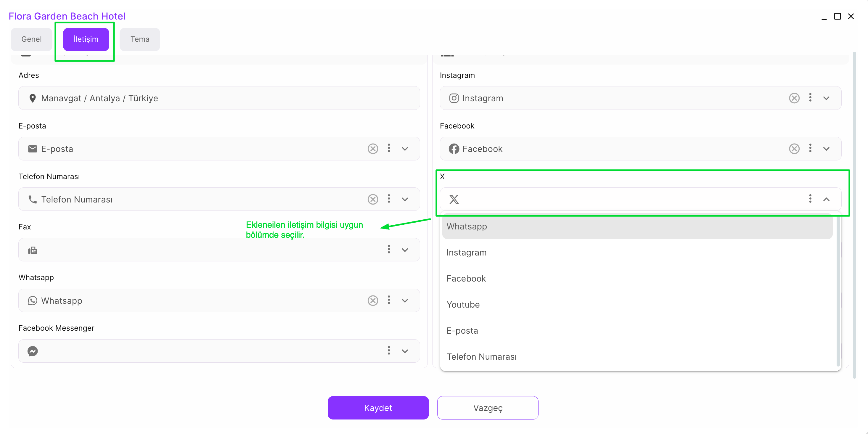Clear the Whatsapp field selection
This screenshot has height=434, width=868.
pyautogui.click(x=373, y=300)
